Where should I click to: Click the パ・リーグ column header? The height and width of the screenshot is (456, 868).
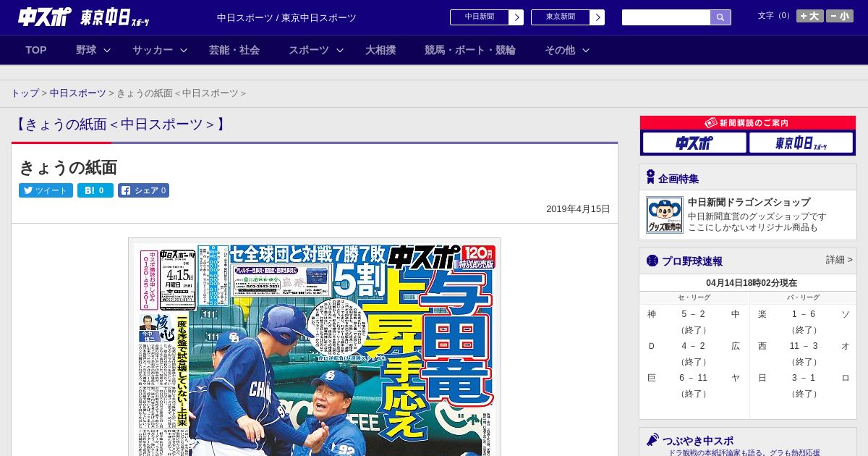pyautogui.click(x=803, y=297)
